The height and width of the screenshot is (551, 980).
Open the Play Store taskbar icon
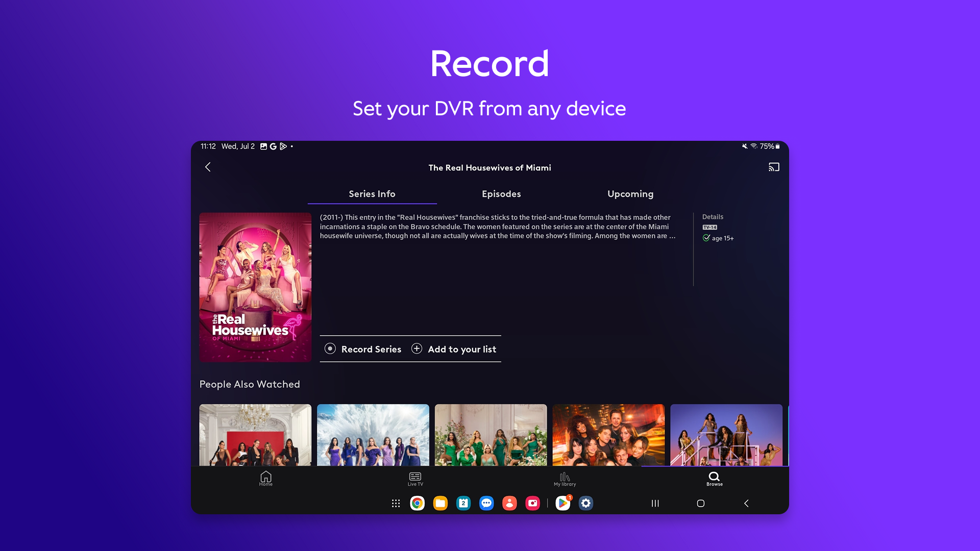[x=563, y=503]
